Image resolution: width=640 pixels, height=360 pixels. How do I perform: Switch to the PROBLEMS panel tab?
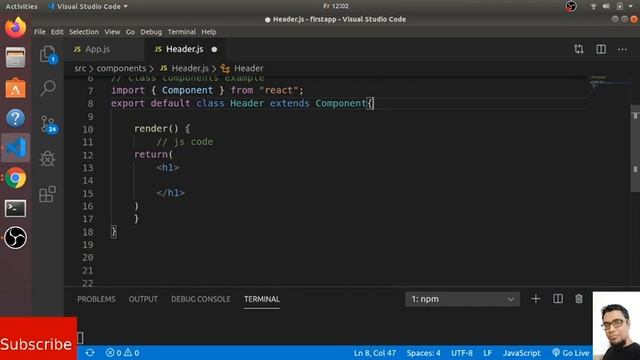click(x=96, y=299)
